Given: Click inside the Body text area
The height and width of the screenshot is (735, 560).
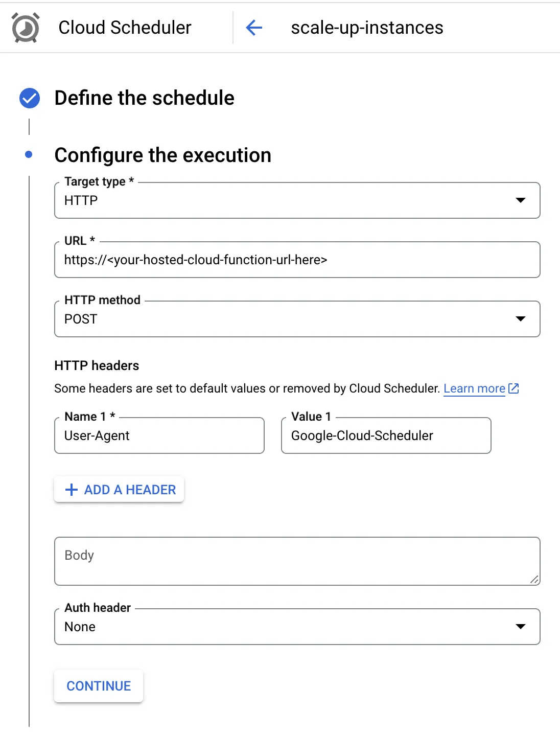Looking at the screenshot, I should pos(297,561).
